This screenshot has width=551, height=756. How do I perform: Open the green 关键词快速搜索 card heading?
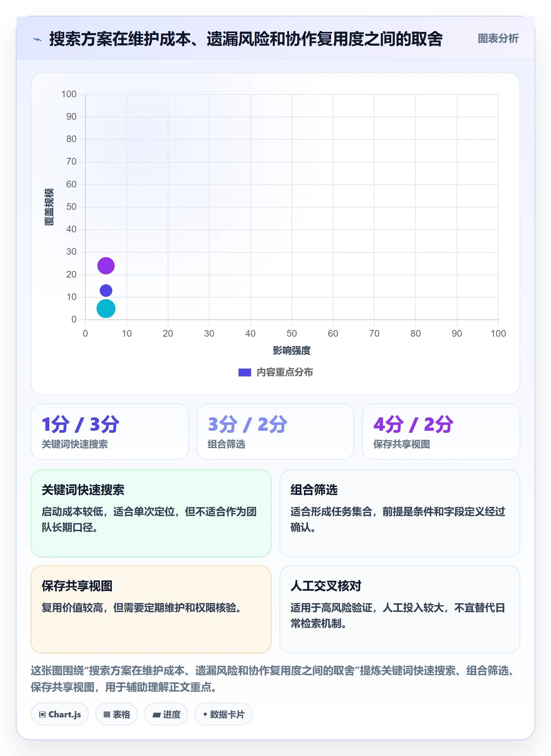(83, 490)
